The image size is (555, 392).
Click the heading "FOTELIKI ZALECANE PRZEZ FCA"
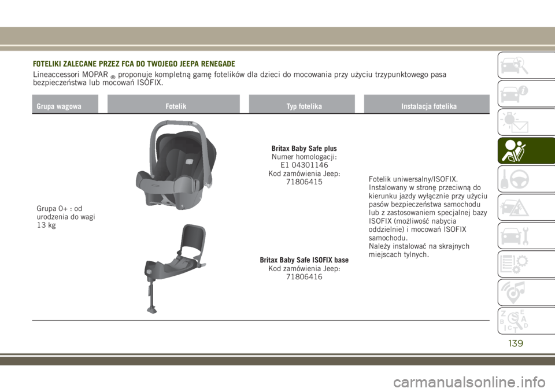click(x=134, y=64)
